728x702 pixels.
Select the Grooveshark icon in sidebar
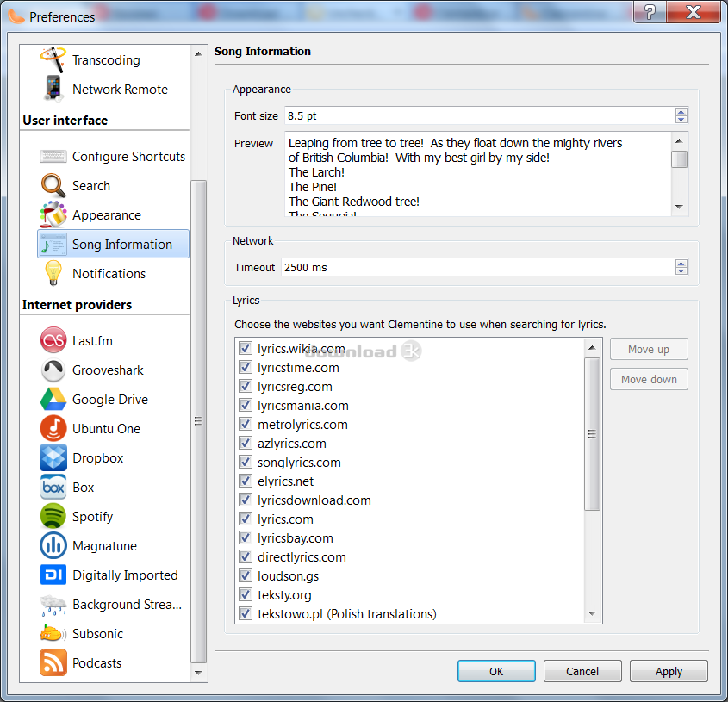click(x=53, y=370)
